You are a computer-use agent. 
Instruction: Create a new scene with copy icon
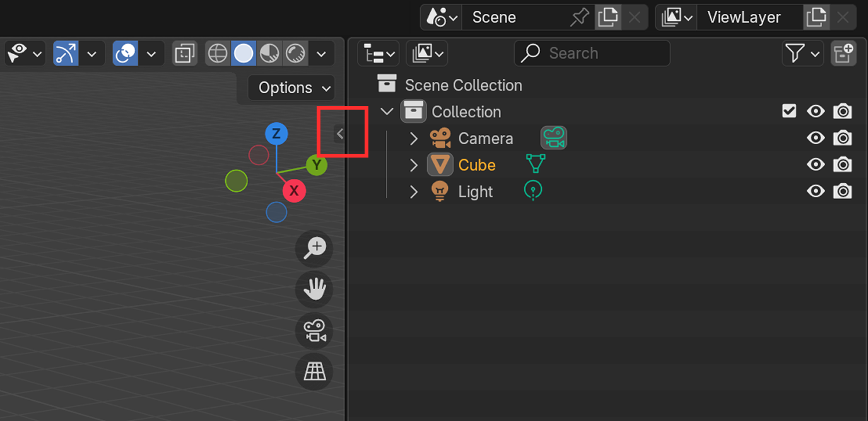coord(607,17)
